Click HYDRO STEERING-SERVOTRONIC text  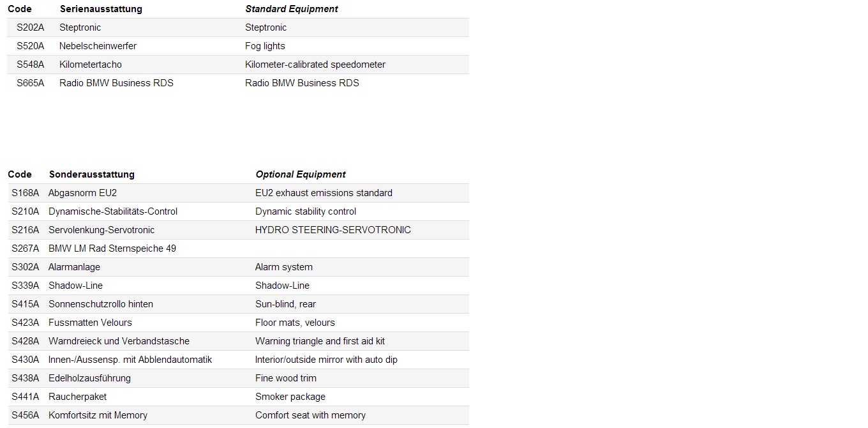[x=333, y=230]
